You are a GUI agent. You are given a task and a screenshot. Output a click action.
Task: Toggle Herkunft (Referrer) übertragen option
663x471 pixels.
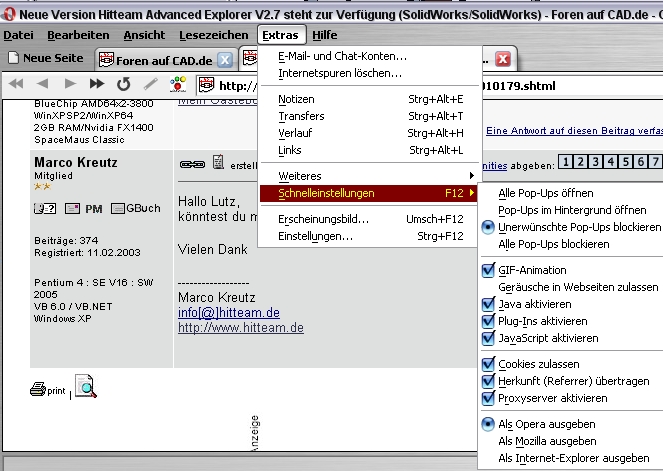click(x=488, y=381)
